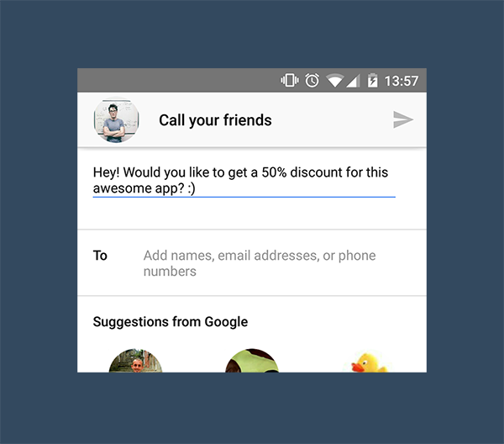Open the profile photo in the header

(116, 120)
